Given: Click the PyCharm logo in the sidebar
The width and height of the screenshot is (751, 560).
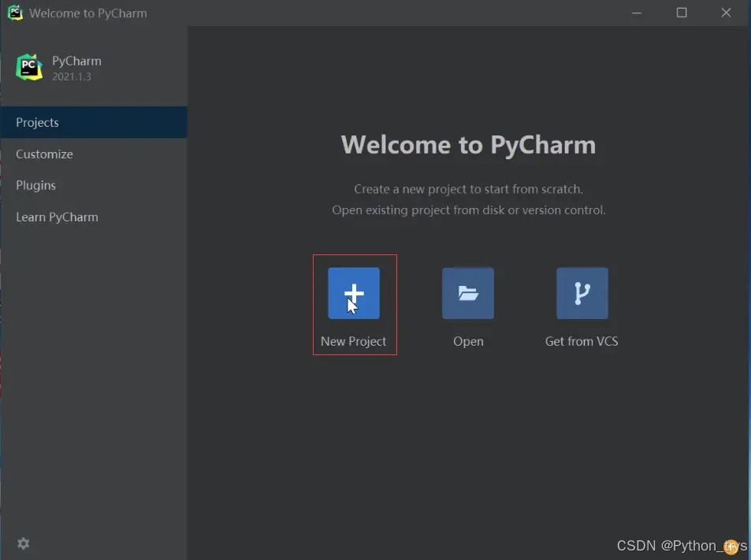Looking at the screenshot, I should 29,67.
